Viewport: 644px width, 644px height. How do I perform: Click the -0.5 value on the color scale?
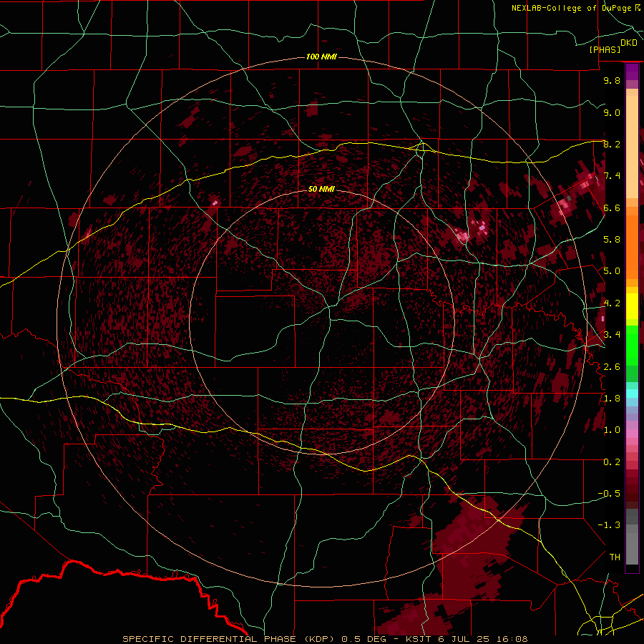609,494
